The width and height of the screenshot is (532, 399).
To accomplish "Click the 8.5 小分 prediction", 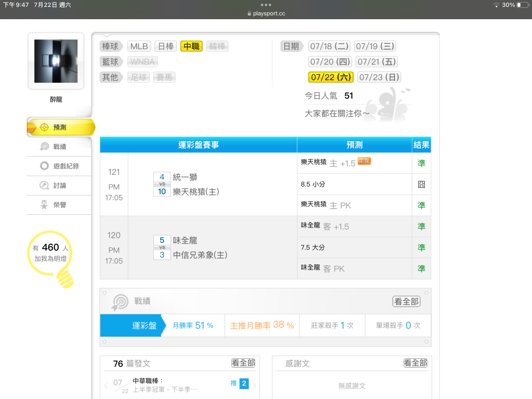I will click(313, 184).
